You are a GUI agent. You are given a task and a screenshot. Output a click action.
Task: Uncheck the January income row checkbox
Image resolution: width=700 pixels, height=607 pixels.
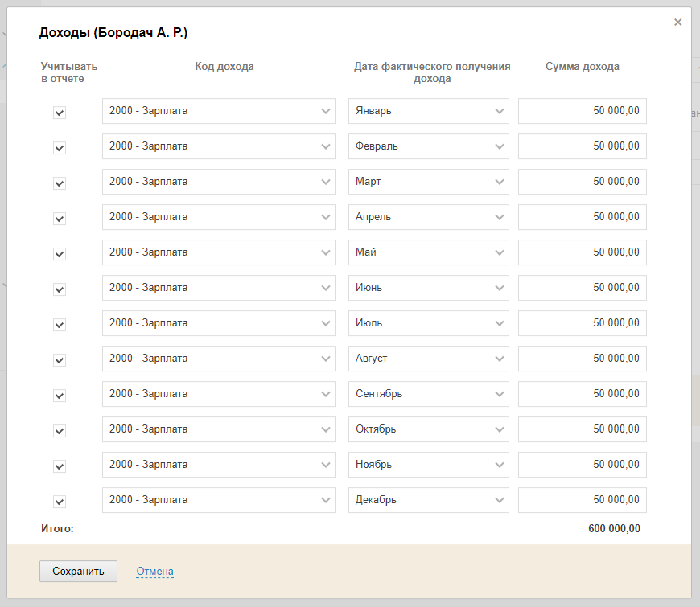[x=60, y=113]
